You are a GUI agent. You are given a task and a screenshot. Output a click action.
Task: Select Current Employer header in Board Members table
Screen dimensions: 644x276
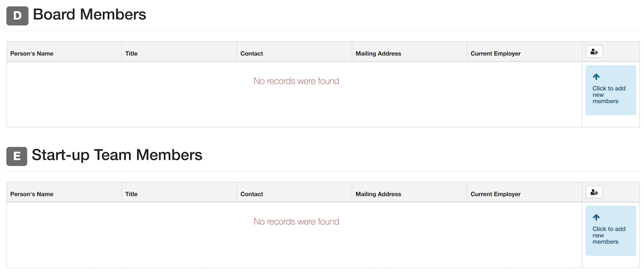point(496,54)
